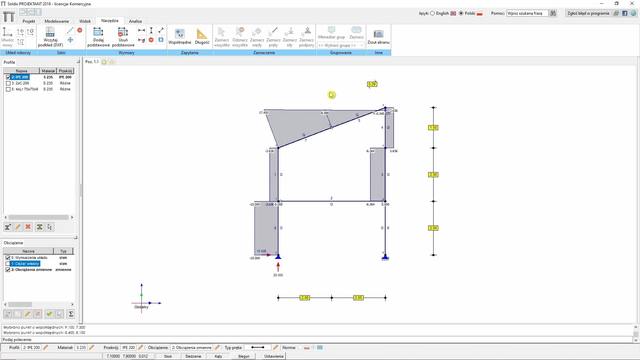Toggle the Siatka status button
The width and height of the screenshot is (640, 360).
pos(168,356)
